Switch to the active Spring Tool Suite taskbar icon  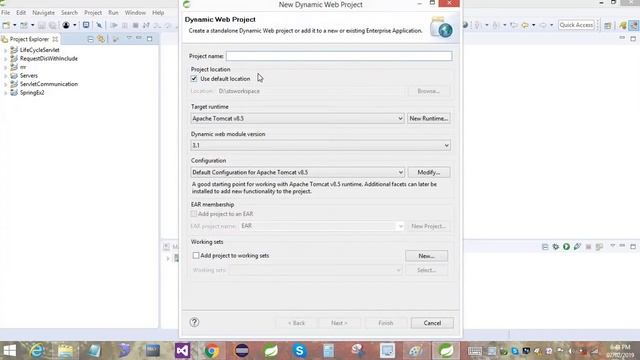click(446, 350)
